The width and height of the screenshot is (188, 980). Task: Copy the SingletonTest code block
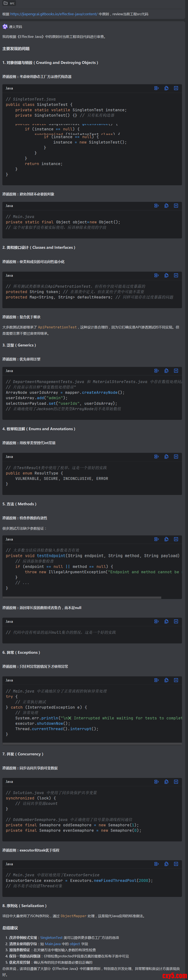[166, 88]
